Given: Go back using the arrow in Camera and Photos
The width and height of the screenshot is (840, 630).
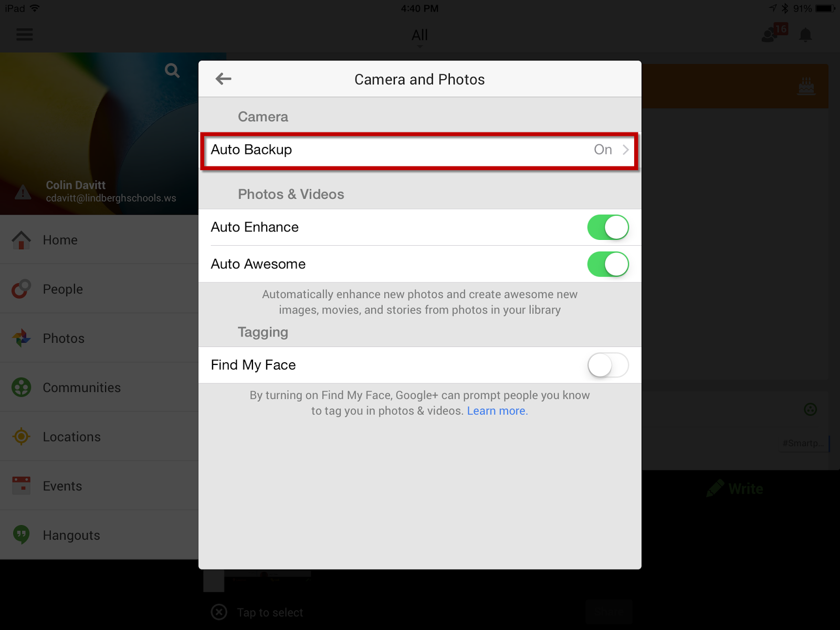Looking at the screenshot, I should click(223, 79).
